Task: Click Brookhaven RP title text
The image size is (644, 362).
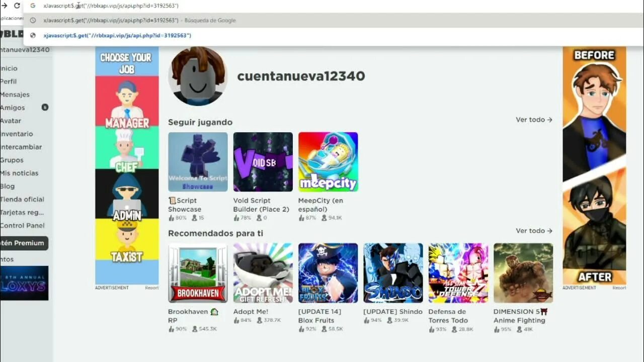Action: (x=193, y=316)
